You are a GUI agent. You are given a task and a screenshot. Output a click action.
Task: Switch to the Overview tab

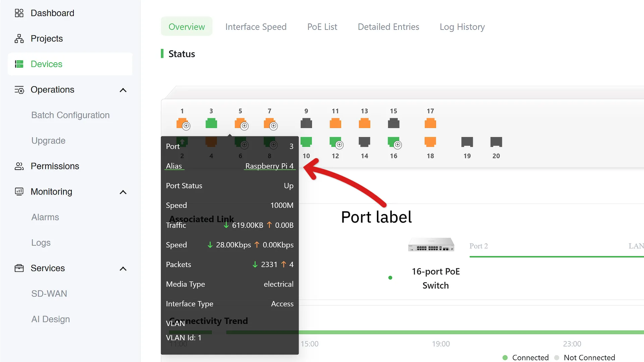[x=186, y=26]
